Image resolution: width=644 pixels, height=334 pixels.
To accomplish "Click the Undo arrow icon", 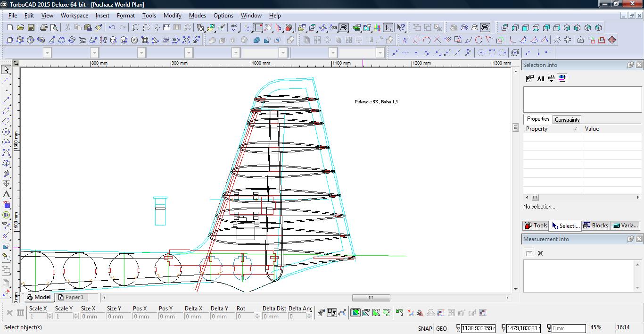I will coord(112,28).
